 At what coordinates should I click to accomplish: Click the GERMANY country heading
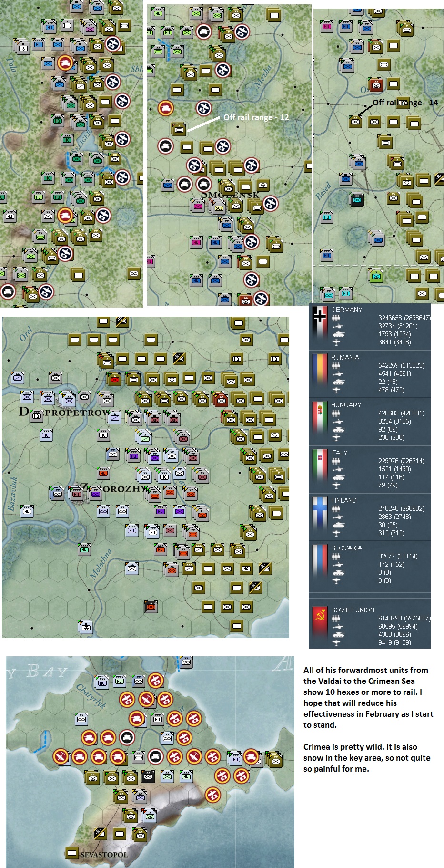(x=346, y=310)
